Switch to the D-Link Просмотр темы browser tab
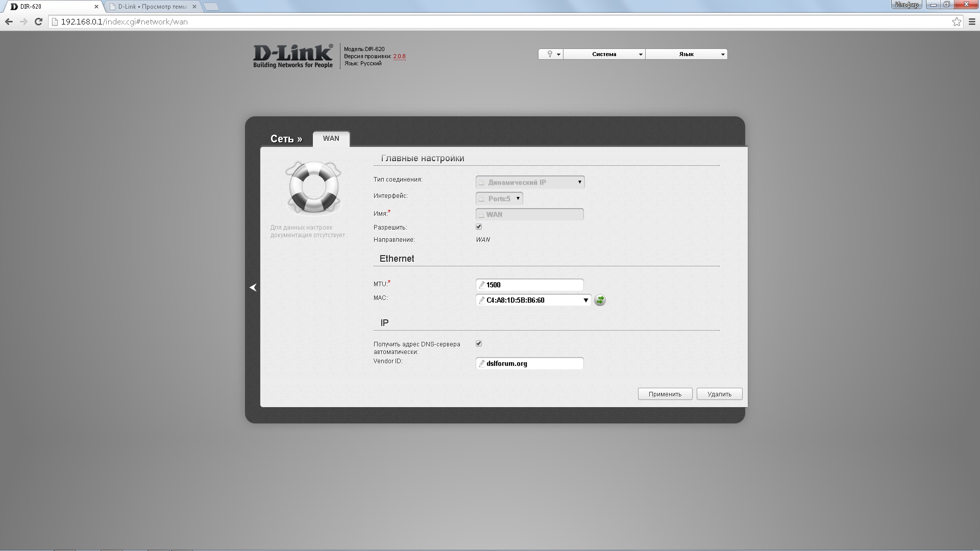The image size is (980, 551). 152,7
